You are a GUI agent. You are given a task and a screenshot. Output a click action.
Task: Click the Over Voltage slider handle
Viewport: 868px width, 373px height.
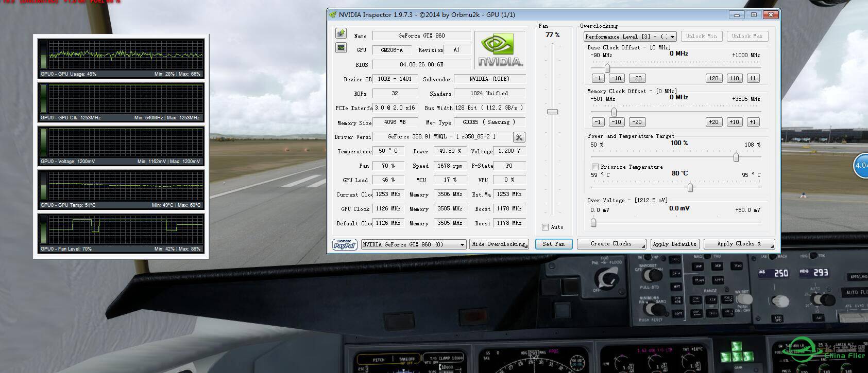(x=593, y=222)
